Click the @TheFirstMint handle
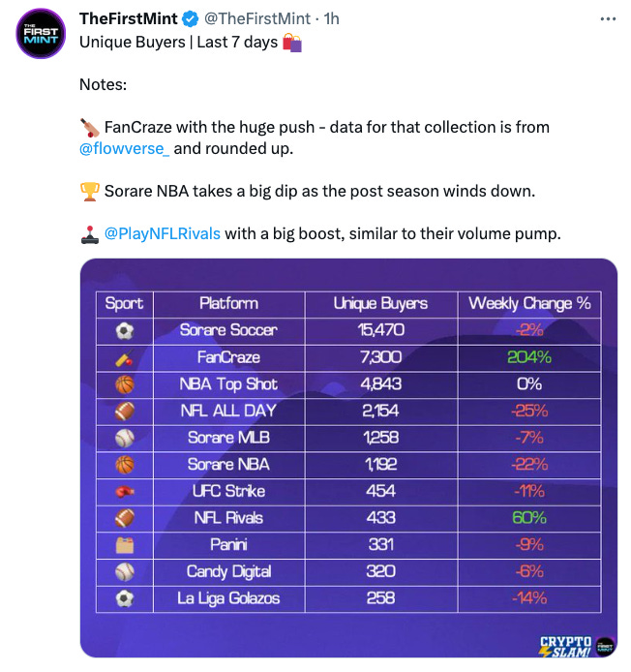The width and height of the screenshot is (631, 672). point(257,18)
